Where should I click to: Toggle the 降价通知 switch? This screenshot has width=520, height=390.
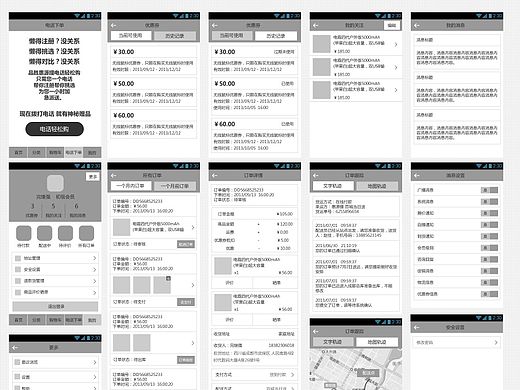pyautogui.click(x=489, y=213)
